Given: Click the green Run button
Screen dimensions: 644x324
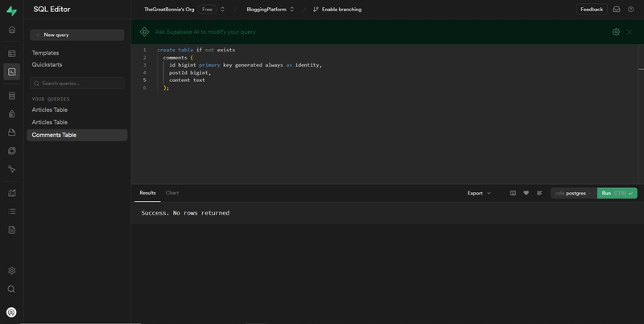Looking at the screenshot, I should [617, 193].
